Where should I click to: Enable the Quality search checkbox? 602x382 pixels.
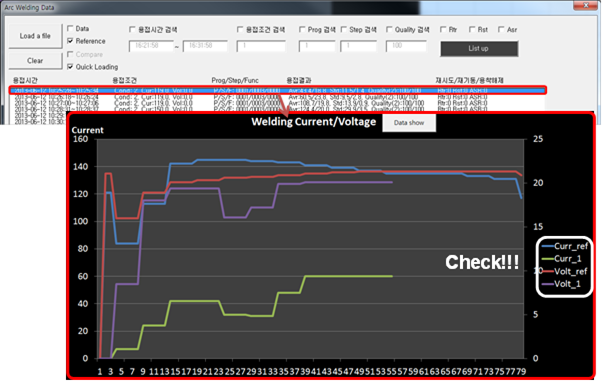(x=389, y=30)
